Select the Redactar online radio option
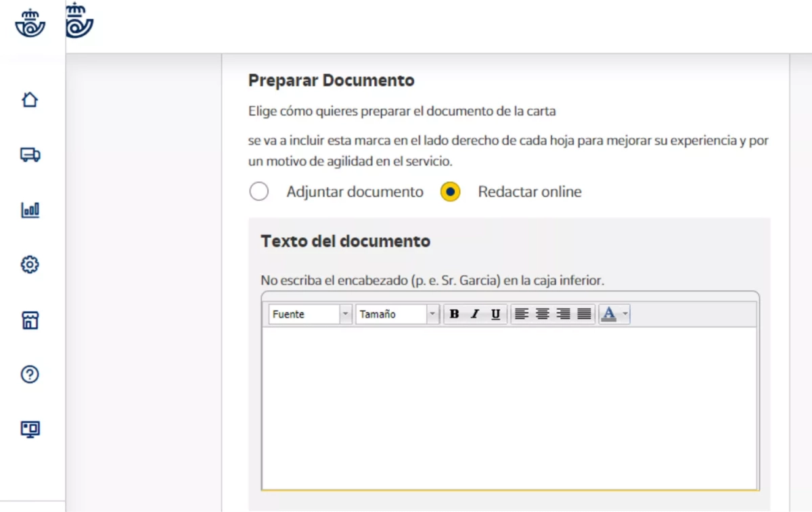 [x=450, y=192]
